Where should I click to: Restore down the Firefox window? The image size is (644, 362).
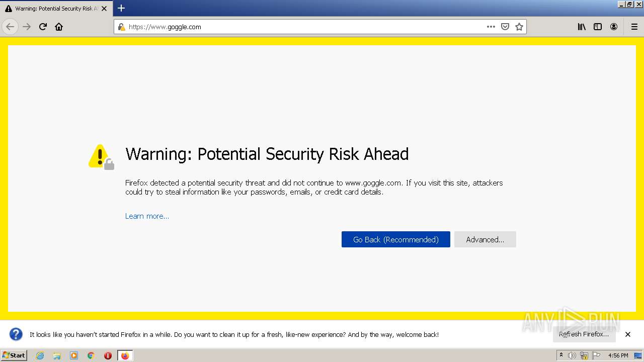click(x=629, y=4)
